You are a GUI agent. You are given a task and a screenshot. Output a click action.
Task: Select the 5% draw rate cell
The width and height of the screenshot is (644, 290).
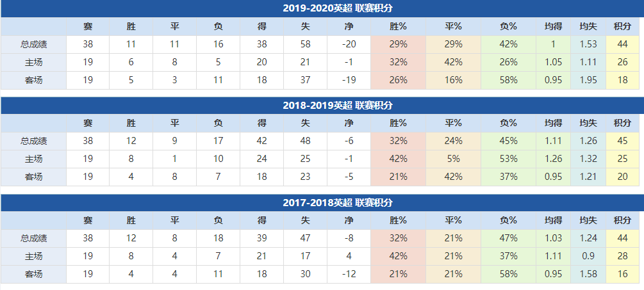[453, 159]
